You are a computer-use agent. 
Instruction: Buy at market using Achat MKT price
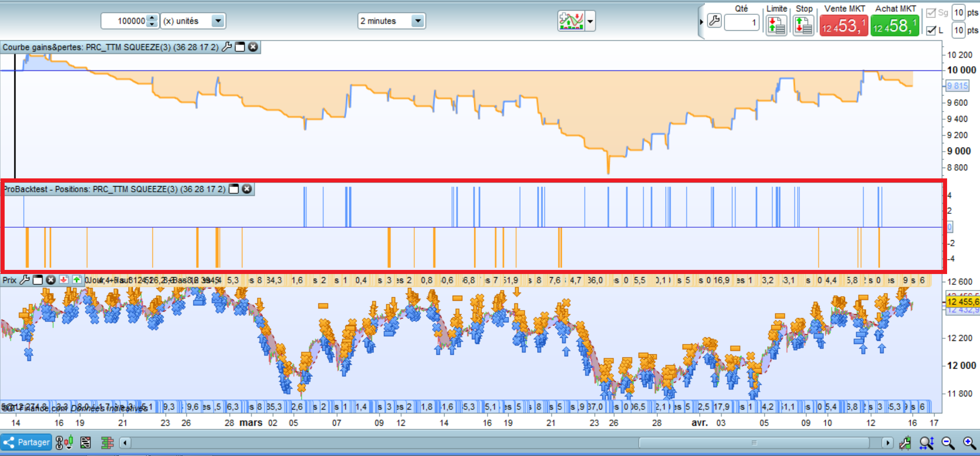click(x=895, y=25)
